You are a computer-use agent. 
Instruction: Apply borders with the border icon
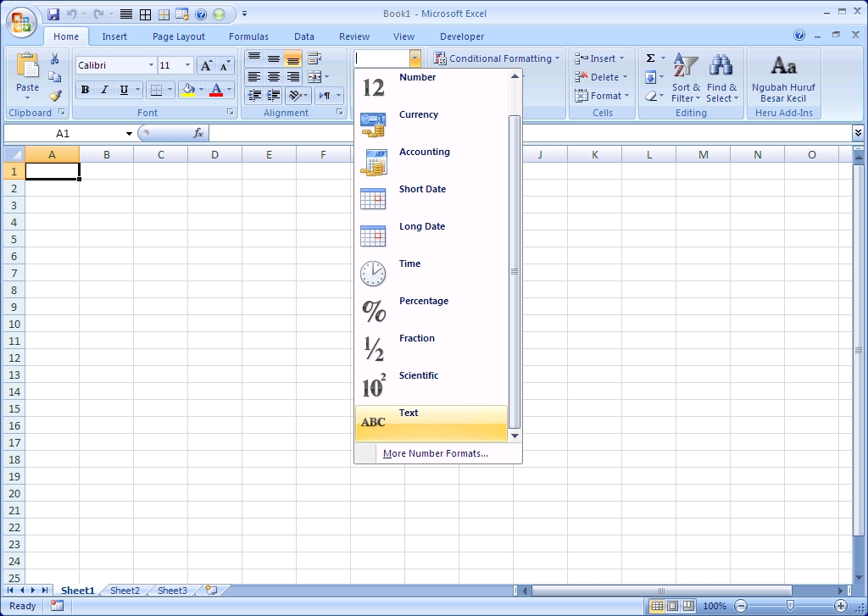(156, 90)
